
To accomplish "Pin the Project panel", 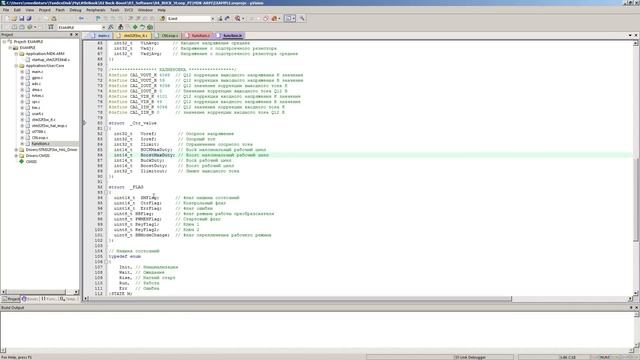I will 71,35.
